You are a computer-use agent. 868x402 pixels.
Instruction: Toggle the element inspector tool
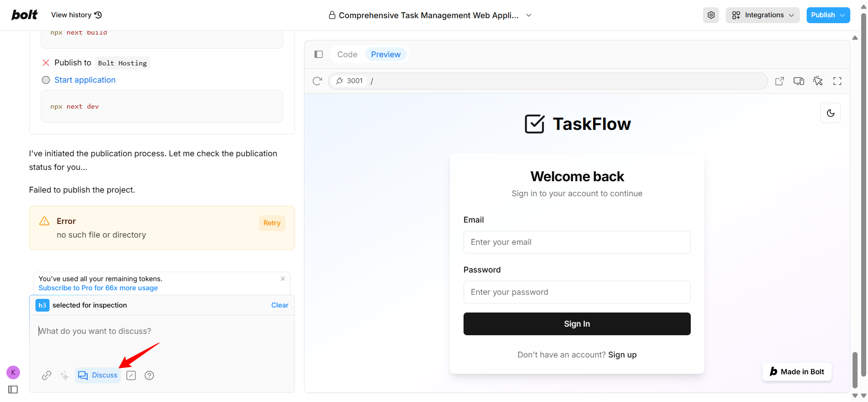[x=818, y=81]
